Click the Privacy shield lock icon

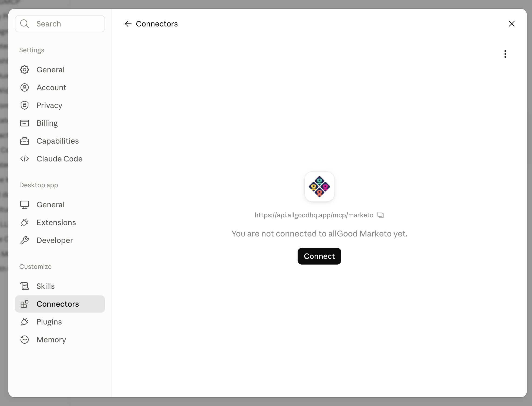[25, 105]
